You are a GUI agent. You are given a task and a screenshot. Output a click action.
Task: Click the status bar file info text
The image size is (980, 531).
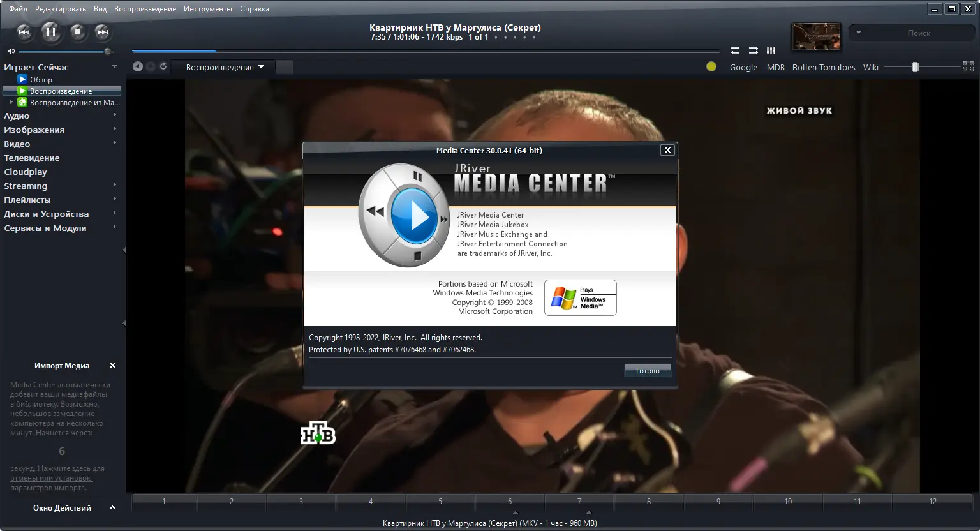coord(489,523)
